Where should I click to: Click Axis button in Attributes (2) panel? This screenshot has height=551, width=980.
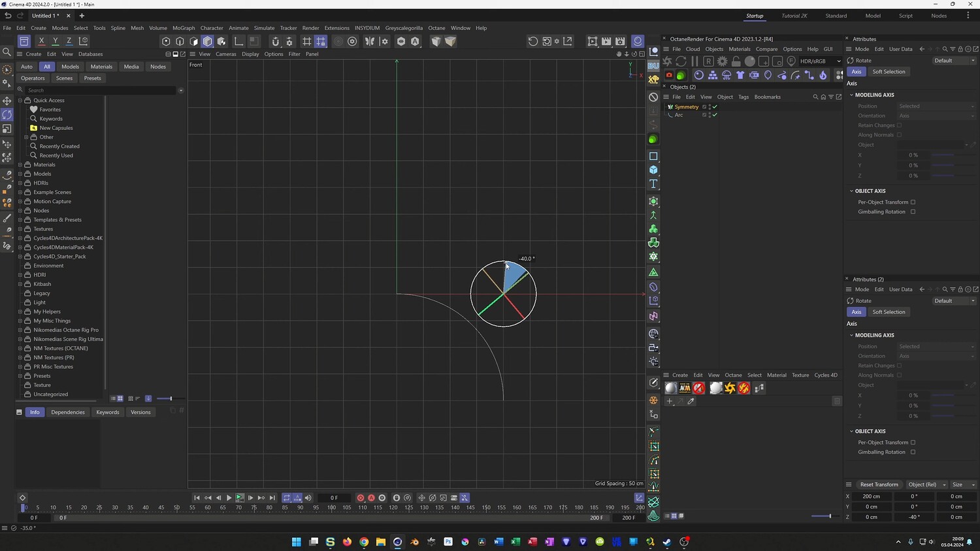point(856,312)
